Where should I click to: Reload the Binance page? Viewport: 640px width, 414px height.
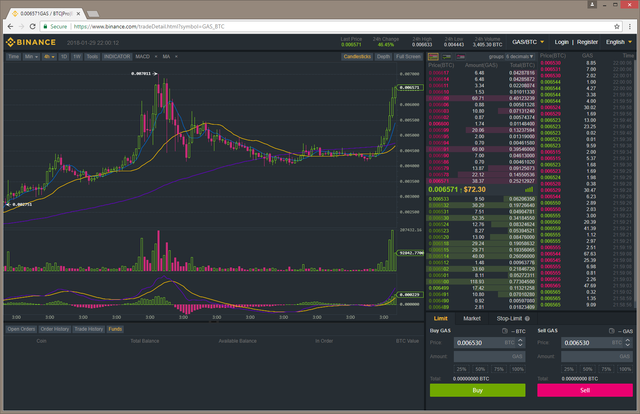coord(33,27)
